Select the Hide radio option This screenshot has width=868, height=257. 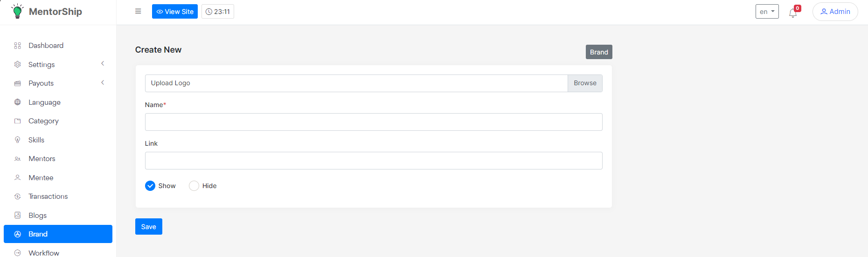pyautogui.click(x=194, y=186)
